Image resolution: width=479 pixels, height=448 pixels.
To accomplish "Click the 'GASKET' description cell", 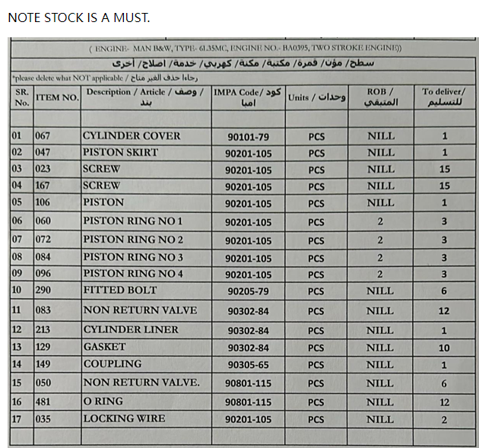I will (x=104, y=346).
